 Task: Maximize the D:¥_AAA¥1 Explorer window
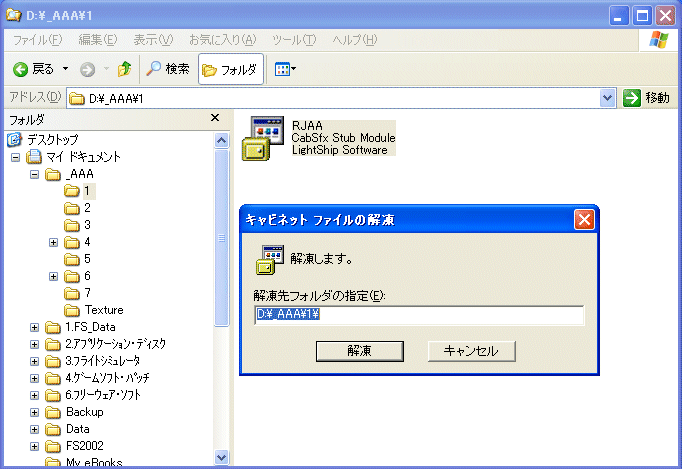click(642, 16)
